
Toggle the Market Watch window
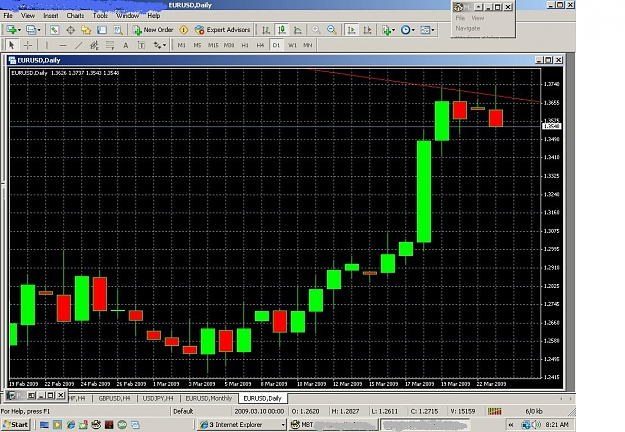pyautogui.click(x=55, y=30)
